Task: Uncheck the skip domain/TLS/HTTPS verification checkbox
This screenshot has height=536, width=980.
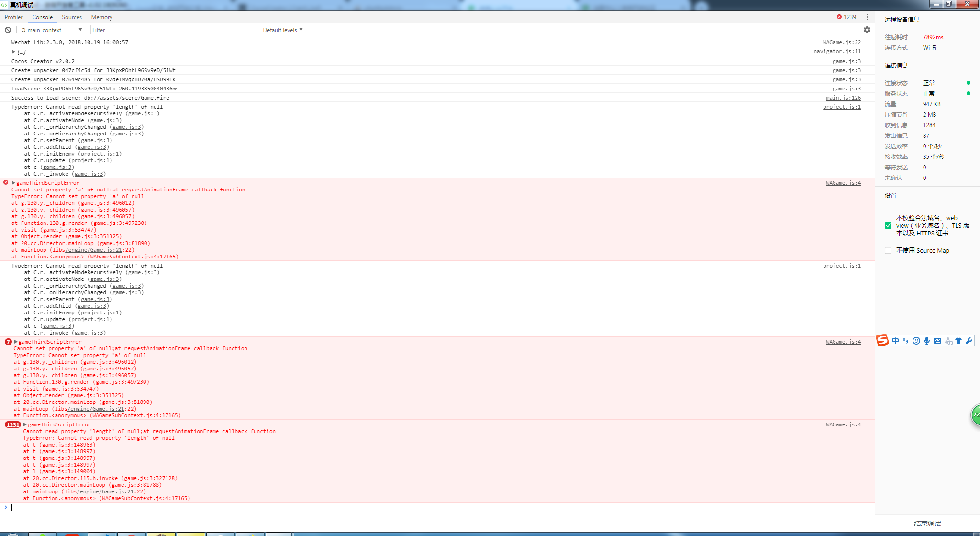Action: tap(888, 225)
